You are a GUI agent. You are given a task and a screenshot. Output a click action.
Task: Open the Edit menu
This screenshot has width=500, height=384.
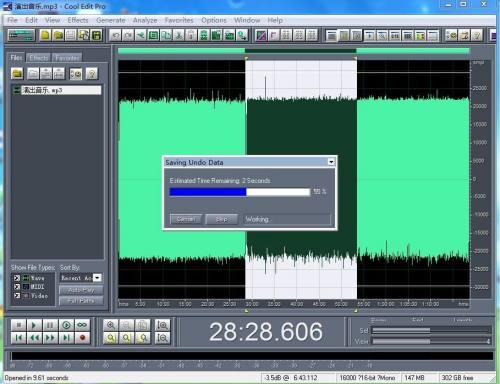pos(31,20)
